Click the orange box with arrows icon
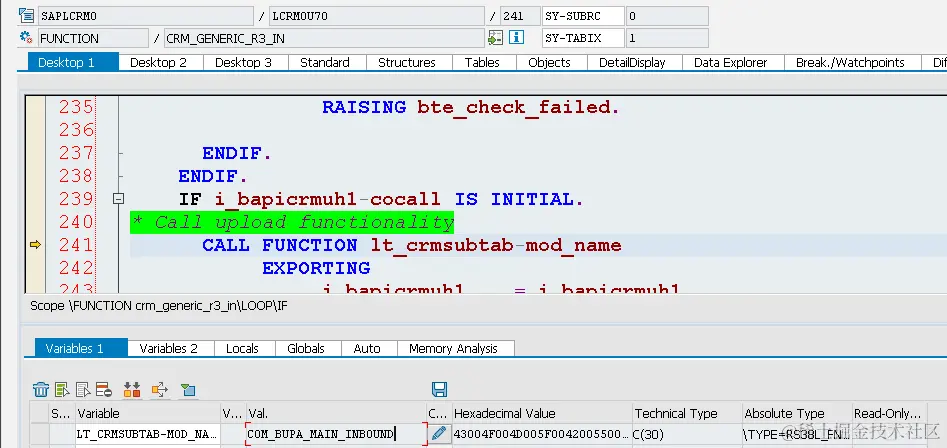 pyautogui.click(x=159, y=389)
